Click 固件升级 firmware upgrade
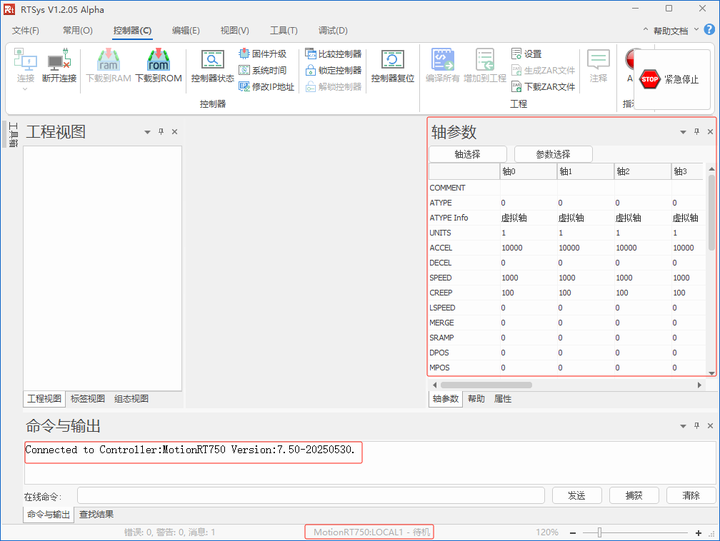The image size is (720, 541). click(x=263, y=54)
